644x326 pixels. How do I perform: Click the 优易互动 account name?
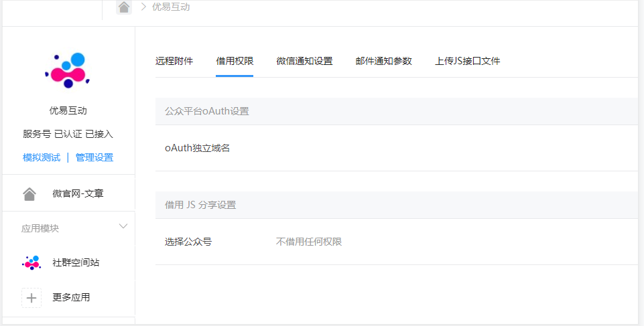[x=68, y=110]
